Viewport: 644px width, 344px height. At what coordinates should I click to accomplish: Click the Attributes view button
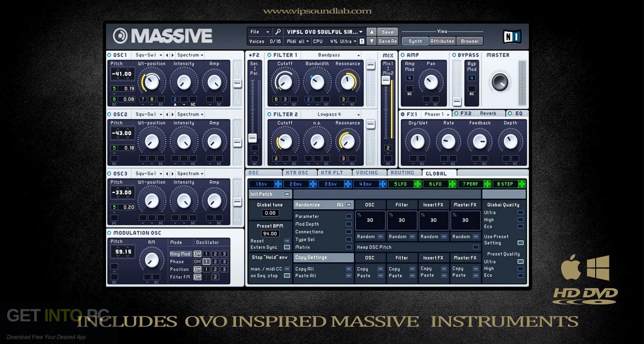click(442, 41)
